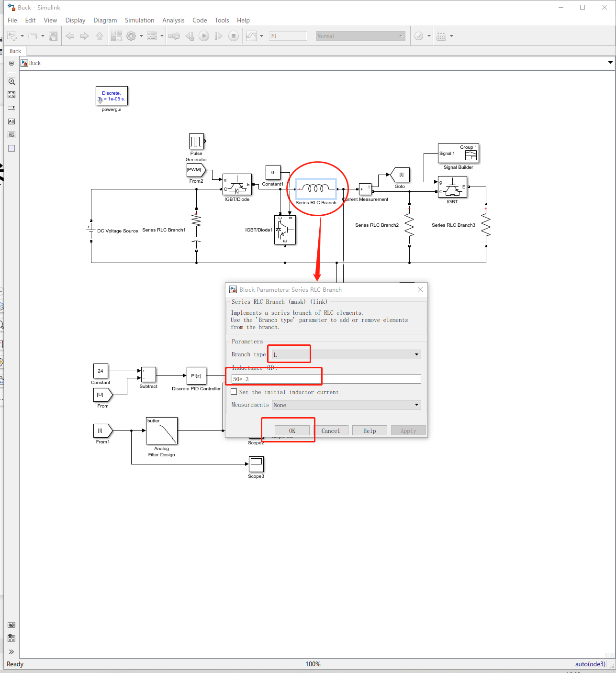Viewport: 616px width, 673px height.
Task: Click the powergui block
Action: coord(112,96)
